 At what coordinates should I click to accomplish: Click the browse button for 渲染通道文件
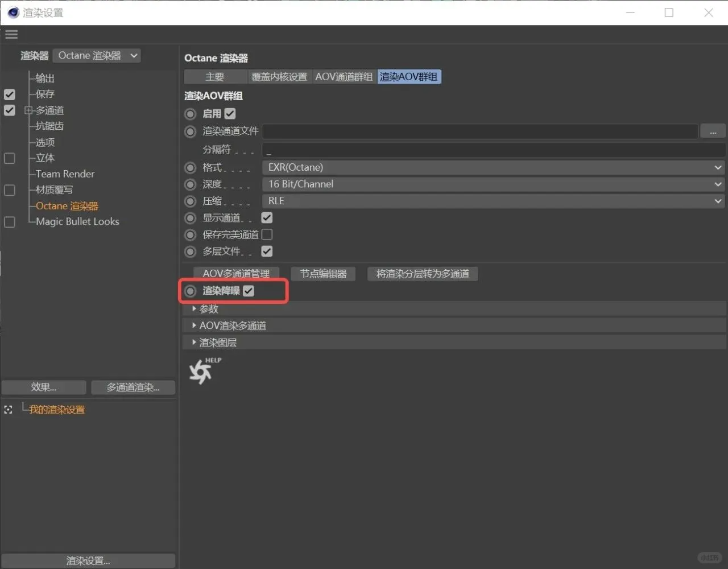click(x=713, y=131)
